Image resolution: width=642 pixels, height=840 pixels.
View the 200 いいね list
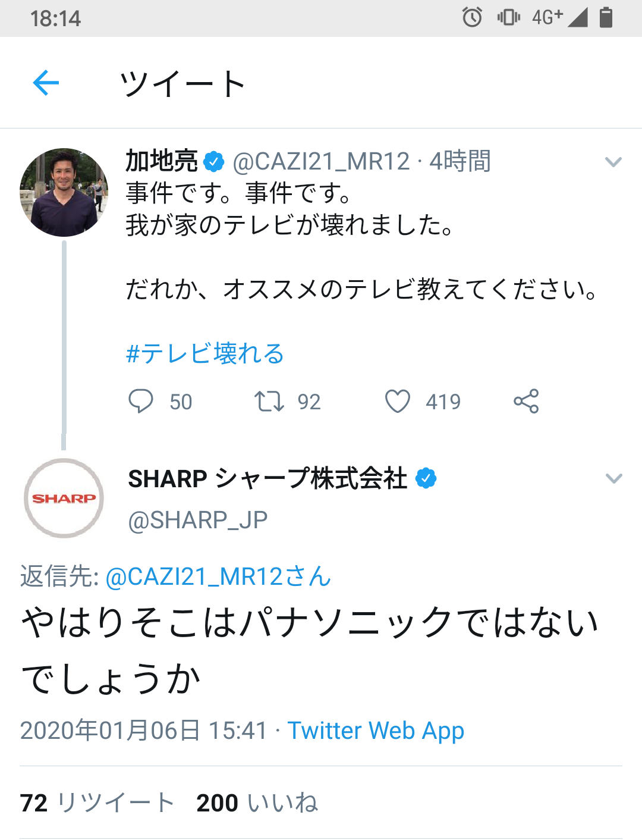click(x=257, y=803)
